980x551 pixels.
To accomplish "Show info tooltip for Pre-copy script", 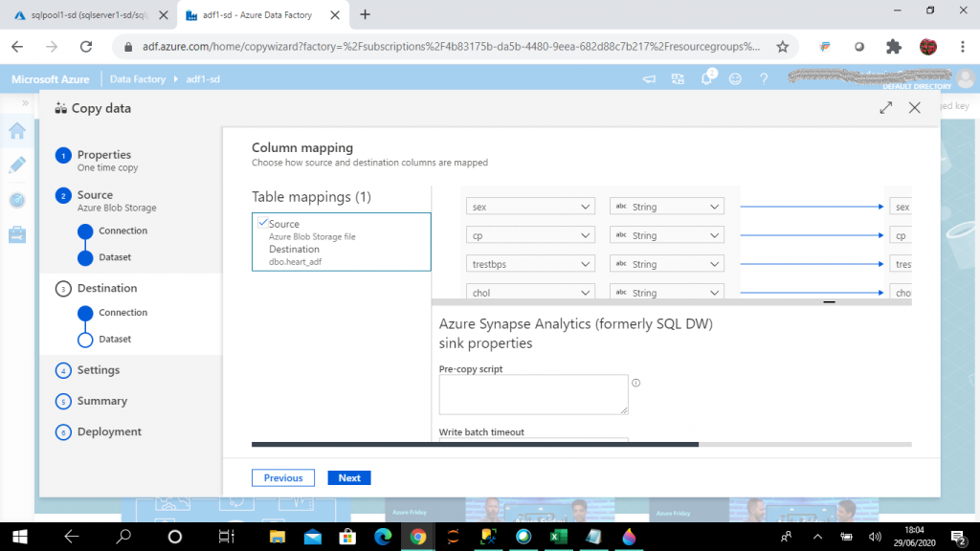I will coord(635,383).
